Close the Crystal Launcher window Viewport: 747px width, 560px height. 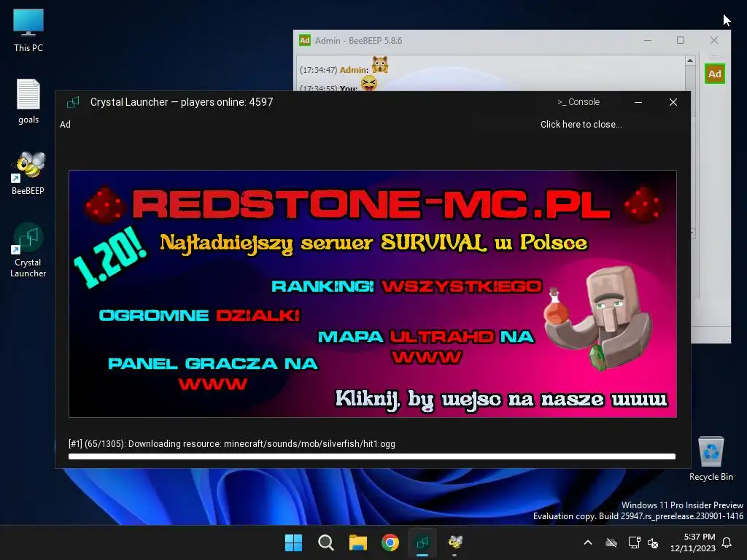pyautogui.click(x=673, y=102)
